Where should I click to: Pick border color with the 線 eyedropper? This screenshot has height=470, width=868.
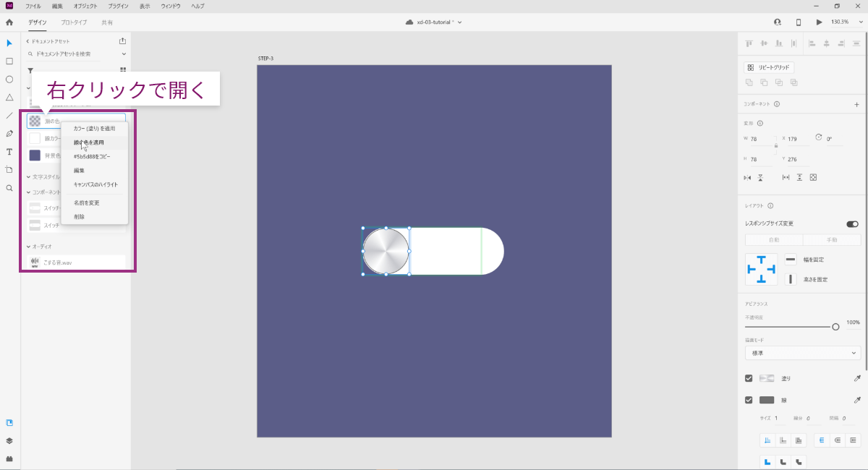(858, 400)
